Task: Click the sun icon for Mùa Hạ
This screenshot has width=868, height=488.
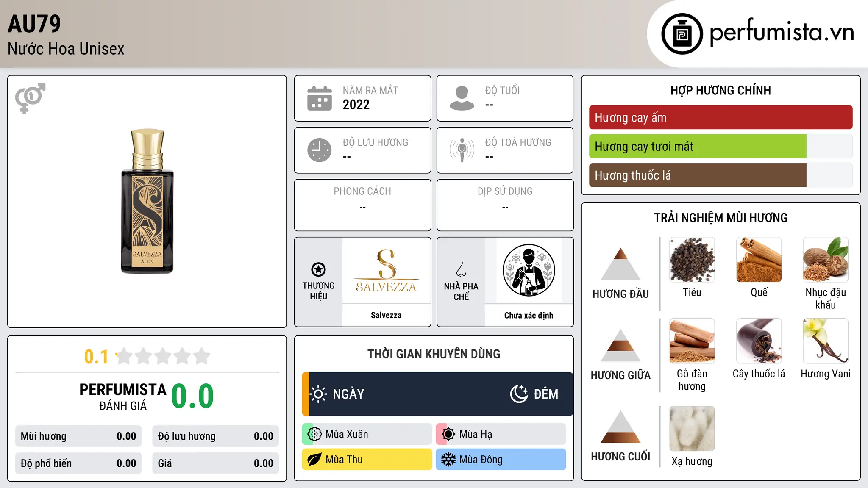Action: point(448,434)
